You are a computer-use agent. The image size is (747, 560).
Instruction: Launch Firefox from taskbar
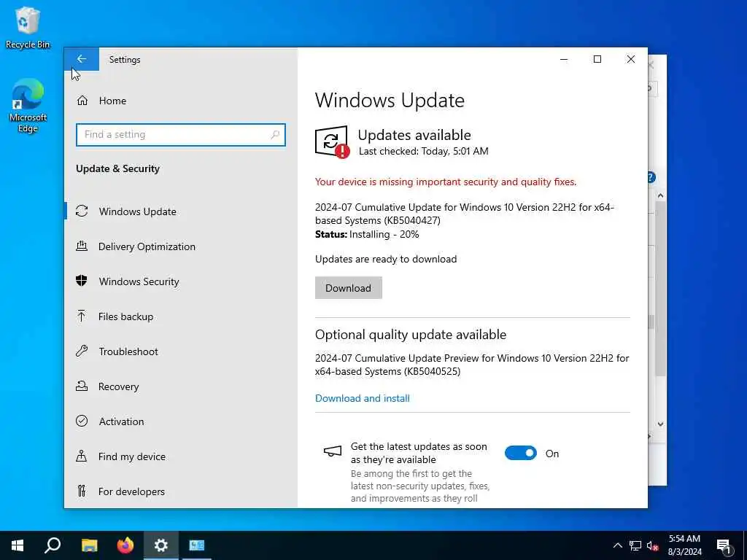[125, 545]
